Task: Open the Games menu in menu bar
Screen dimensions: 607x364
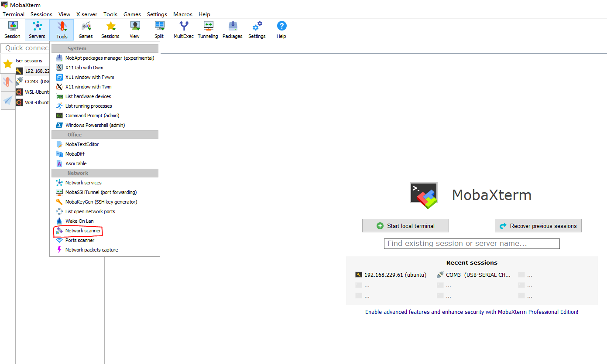Action: 132,14
